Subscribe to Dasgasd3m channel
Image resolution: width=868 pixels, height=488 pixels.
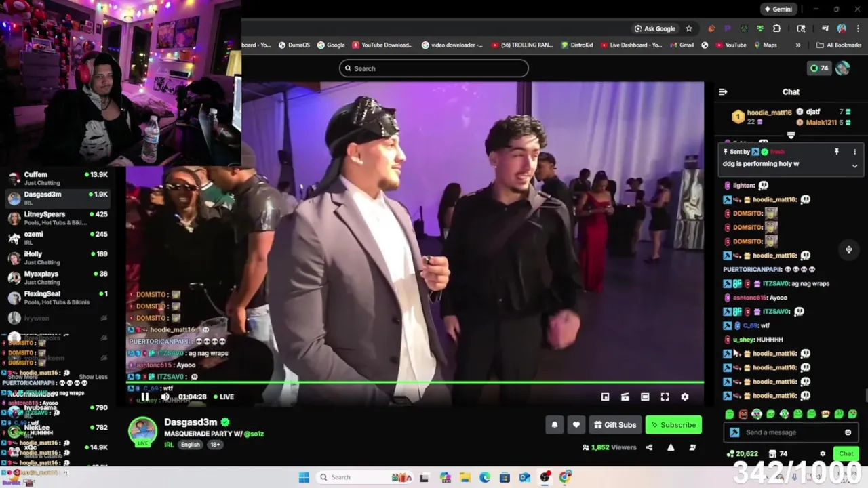pos(673,425)
